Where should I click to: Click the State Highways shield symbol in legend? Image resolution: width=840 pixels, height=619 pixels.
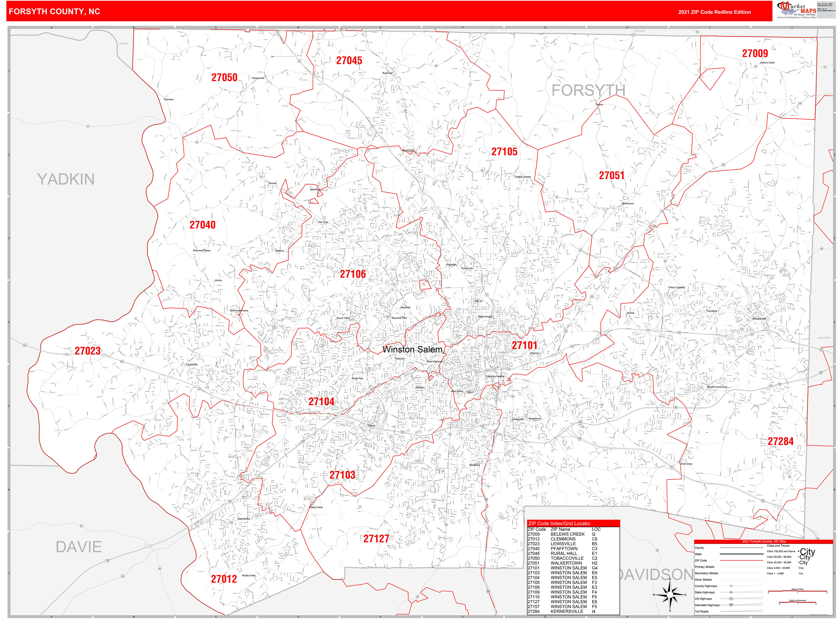[x=731, y=592]
